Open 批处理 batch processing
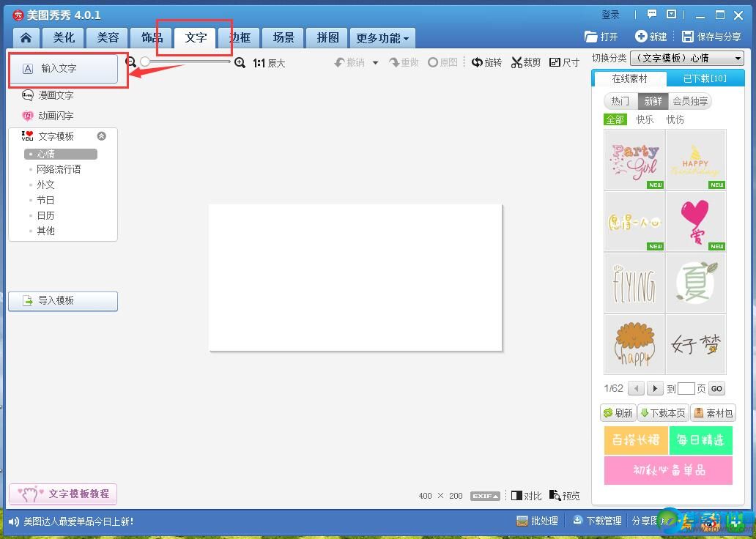The image size is (756, 539). (537, 521)
